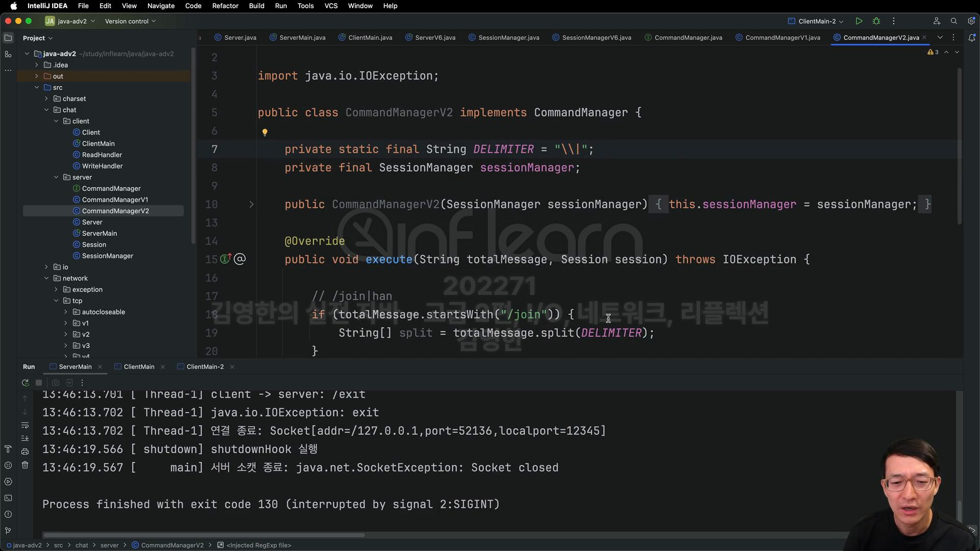The height and width of the screenshot is (551, 980).
Task: Click chat in the breadcrumb bar
Action: [x=82, y=545]
